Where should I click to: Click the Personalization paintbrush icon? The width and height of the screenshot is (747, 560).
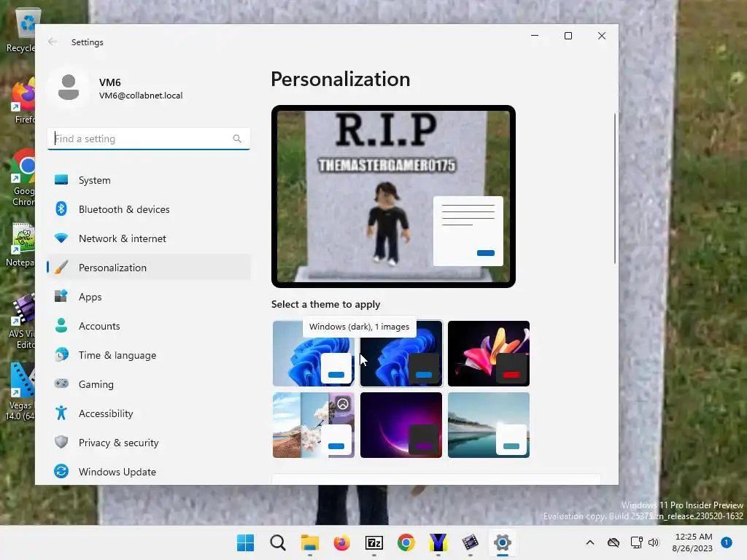(x=61, y=267)
